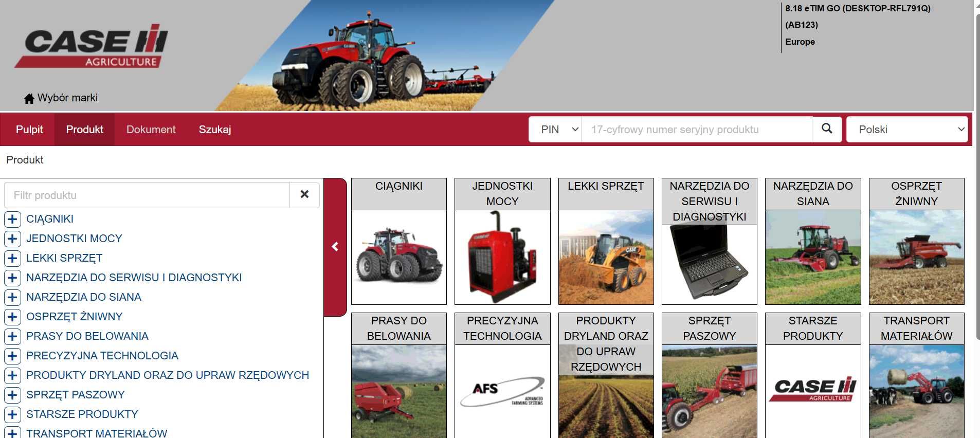Open the PIN search type dropdown
Image resolution: width=980 pixels, height=438 pixels.
tap(556, 129)
